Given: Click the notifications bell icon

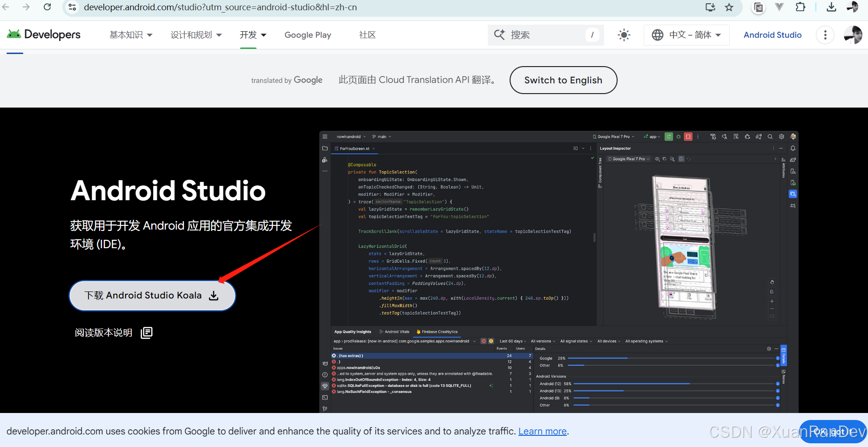Looking at the screenshot, I should (793, 148).
